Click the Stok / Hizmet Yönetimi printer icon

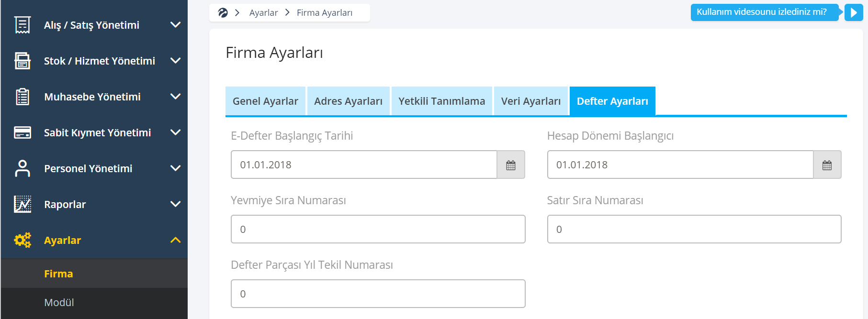click(23, 61)
